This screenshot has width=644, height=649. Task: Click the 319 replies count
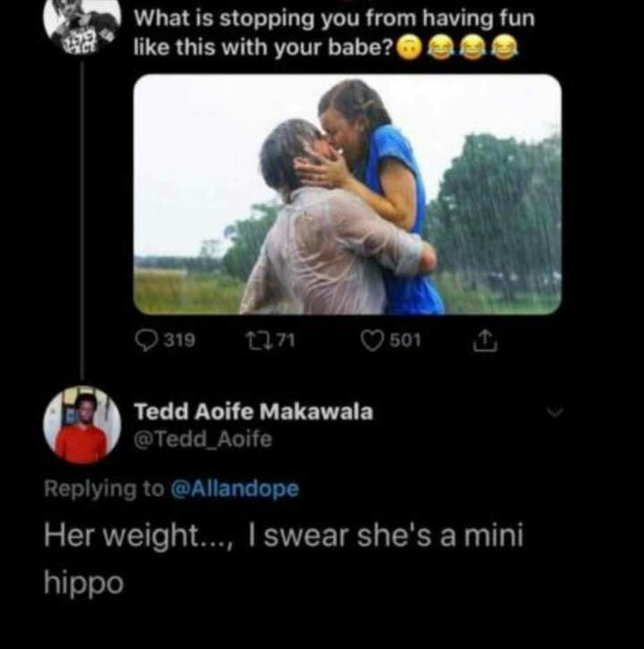click(181, 341)
